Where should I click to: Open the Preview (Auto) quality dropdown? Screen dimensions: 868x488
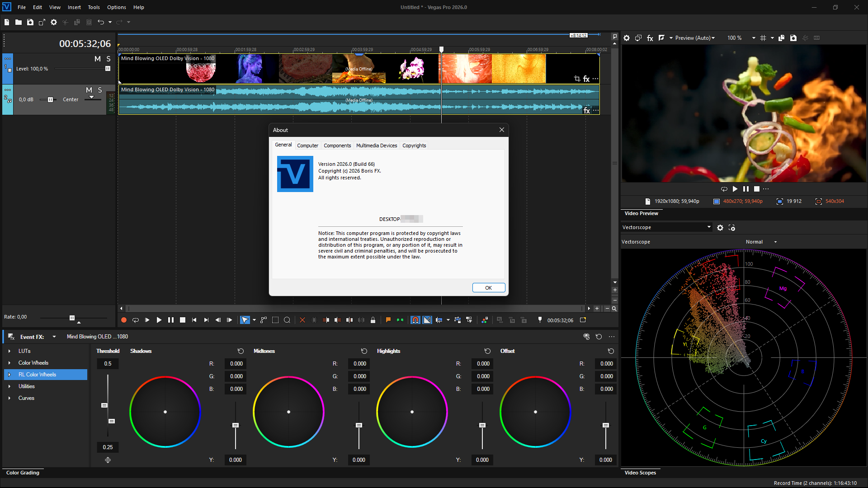click(695, 38)
